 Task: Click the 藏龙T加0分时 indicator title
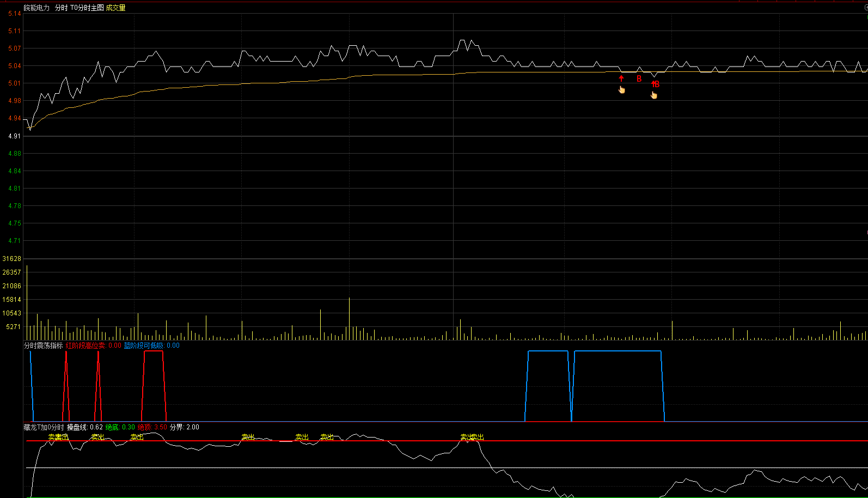[44, 427]
